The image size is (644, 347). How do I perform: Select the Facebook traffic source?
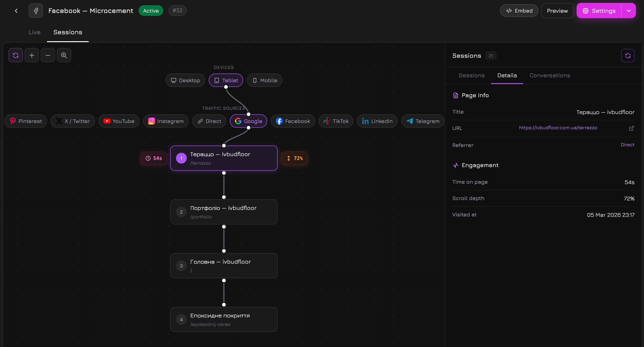point(293,121)
